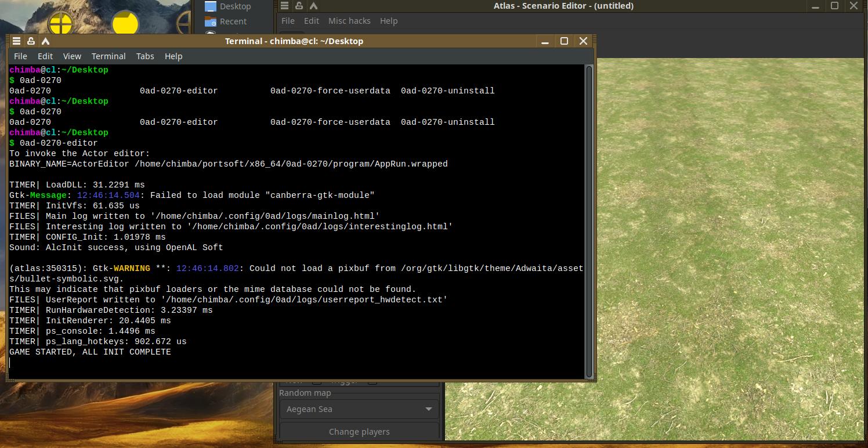Image resolution: width=868 pixels, height=448 pixels.
Task: Open Terminal's View menu
Action: tap(72, 56)
